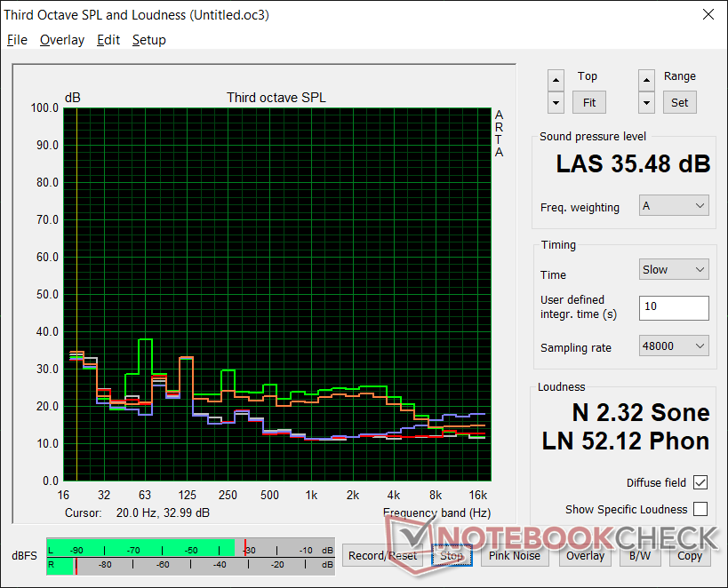Click the Top up arrow

point(556,80)
